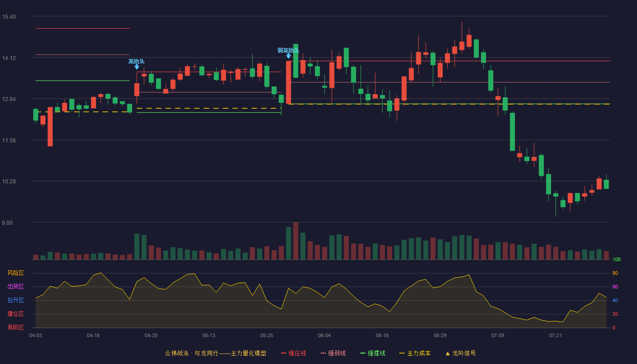Click the 04-03 date axis label
This screenshot has height=364, width=637.
click(35, 335)
